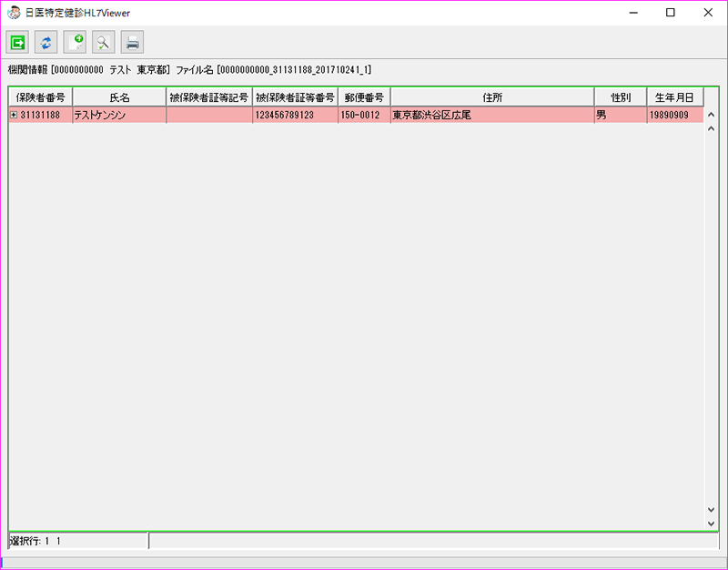Click the 被保険者証等番号 column header
728x570 pixels.
pos(295,97)
